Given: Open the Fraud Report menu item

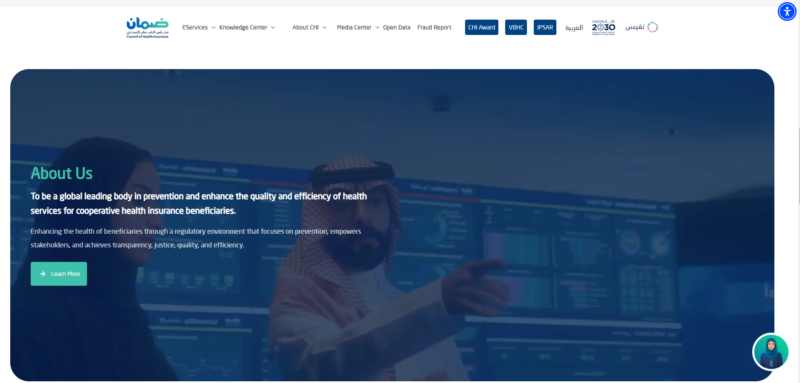Looking at the screenshot, I should point(434,28).
